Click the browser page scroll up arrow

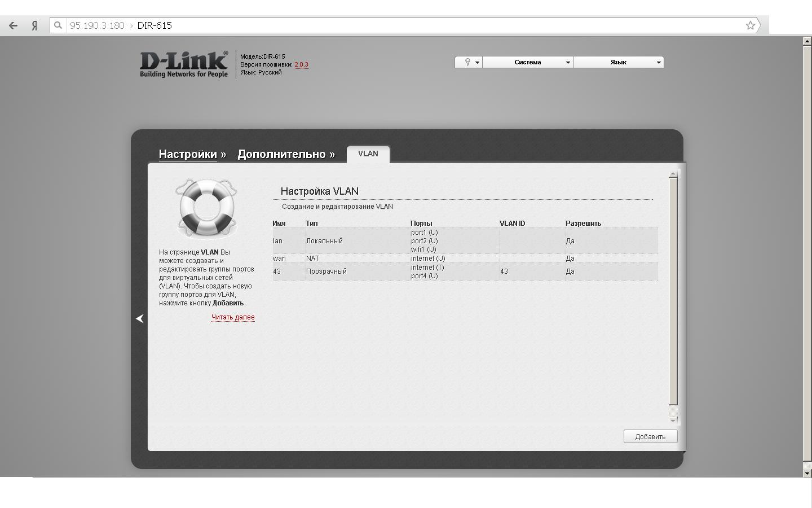click(807, 41)
